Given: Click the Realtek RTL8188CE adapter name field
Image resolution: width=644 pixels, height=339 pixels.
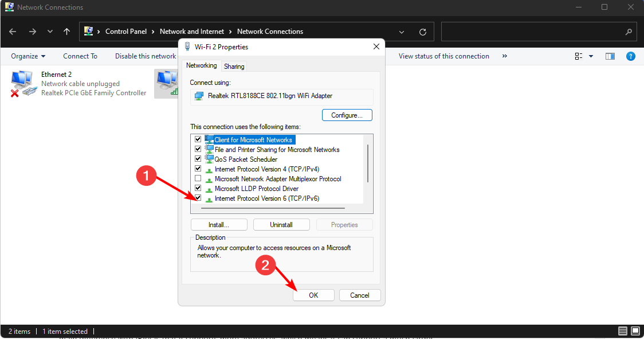Looking at the screenshot, I should click(x=282, y=96).
